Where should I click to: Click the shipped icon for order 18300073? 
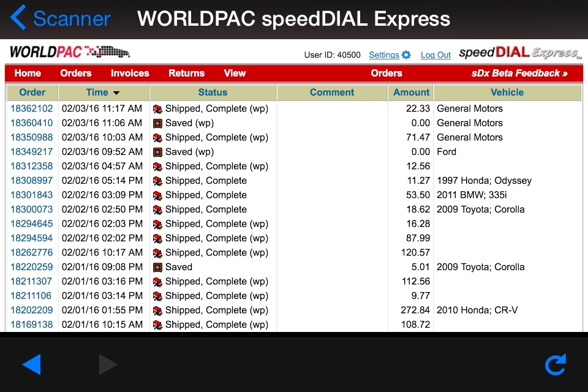click(x=158, y=209)
